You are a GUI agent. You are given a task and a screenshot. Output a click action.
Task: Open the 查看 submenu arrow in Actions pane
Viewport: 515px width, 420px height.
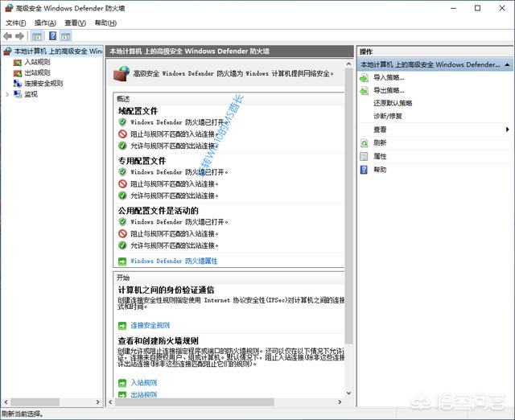(507, 130)
